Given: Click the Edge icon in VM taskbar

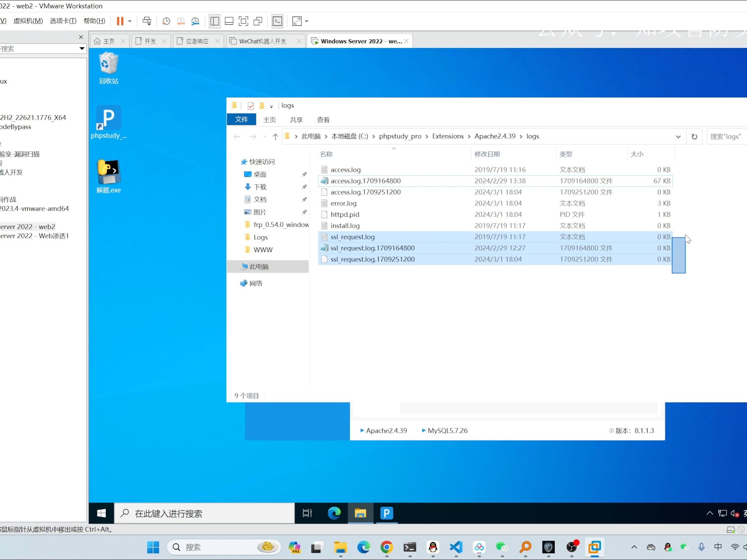Looking at the screenshot, I should click(334, 513).
